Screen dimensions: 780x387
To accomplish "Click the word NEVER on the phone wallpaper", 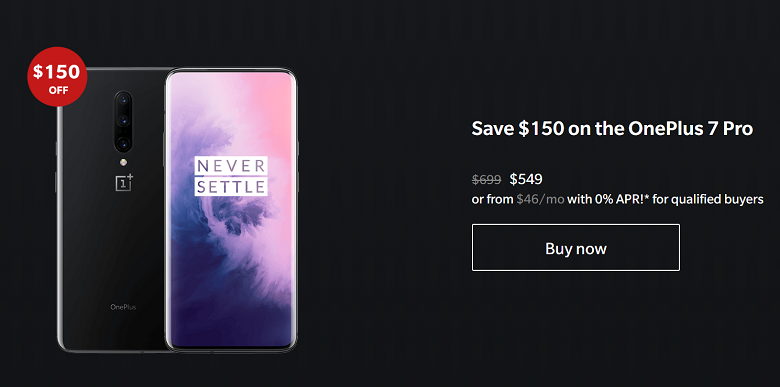I will coord(231,166).
